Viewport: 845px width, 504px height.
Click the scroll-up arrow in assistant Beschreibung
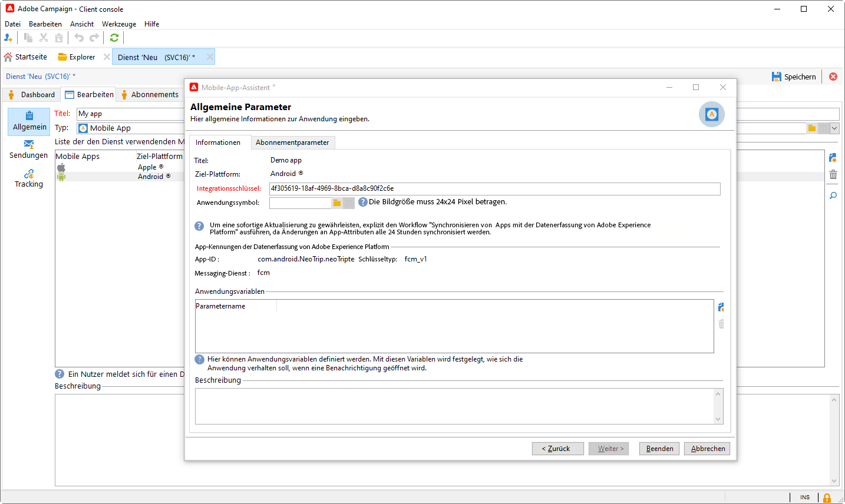pos(718,394)
